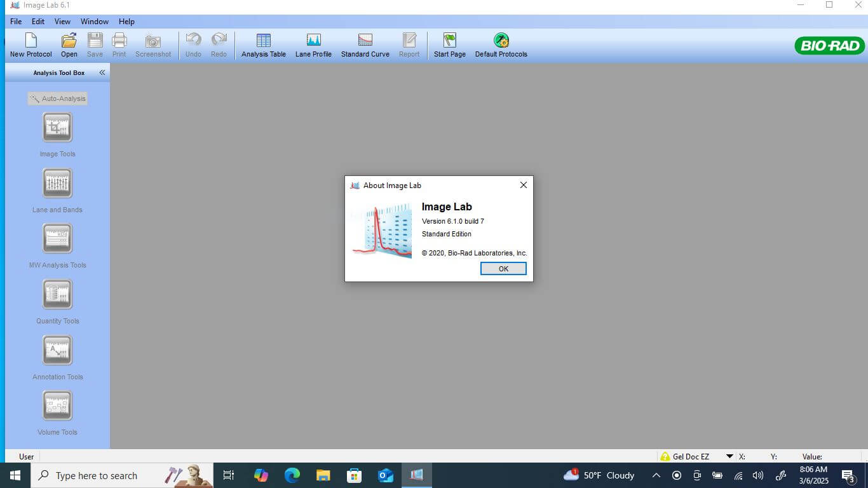868x488 pixels.
Task: Open the Analysis Table
Action: pyautogui.click(x=264, y=45)
